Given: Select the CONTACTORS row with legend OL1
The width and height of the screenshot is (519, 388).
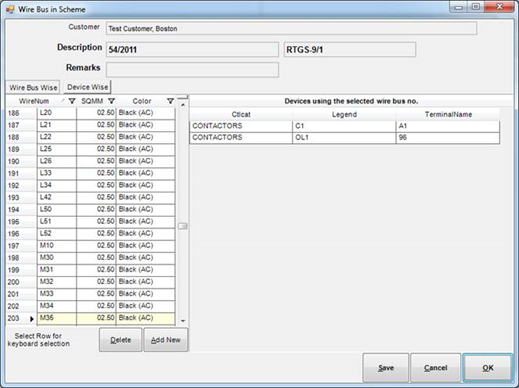Looking at the screenshot, I should (344, 138).
